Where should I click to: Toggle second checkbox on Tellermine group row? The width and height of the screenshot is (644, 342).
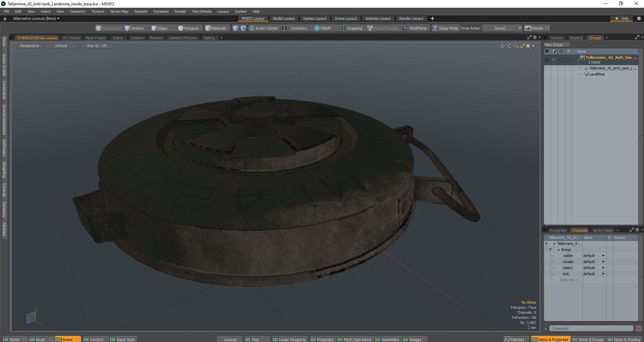pyautogui.click(x=568, y=60)
